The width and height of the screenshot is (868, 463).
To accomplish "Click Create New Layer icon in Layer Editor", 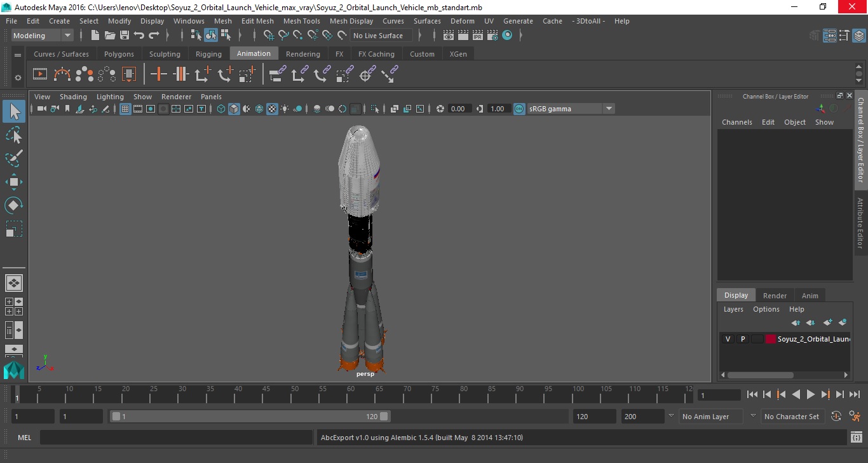I will (x=827, y=322).
